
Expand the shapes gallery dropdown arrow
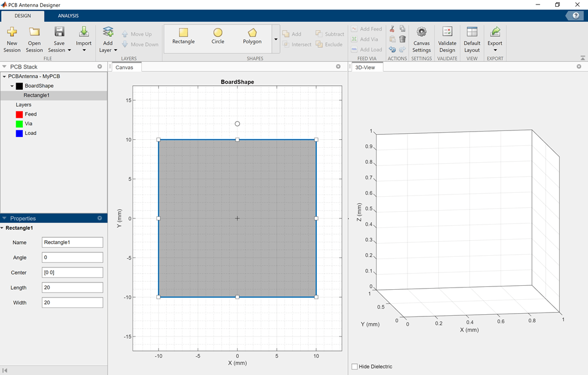click(276, 39)
